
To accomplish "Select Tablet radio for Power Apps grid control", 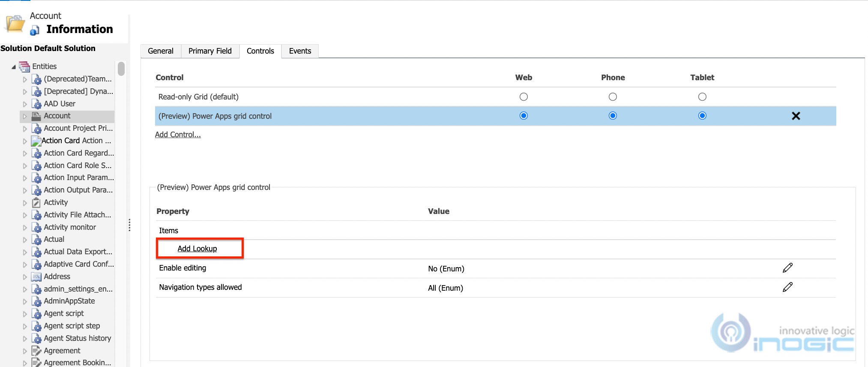I will point(702,116).
